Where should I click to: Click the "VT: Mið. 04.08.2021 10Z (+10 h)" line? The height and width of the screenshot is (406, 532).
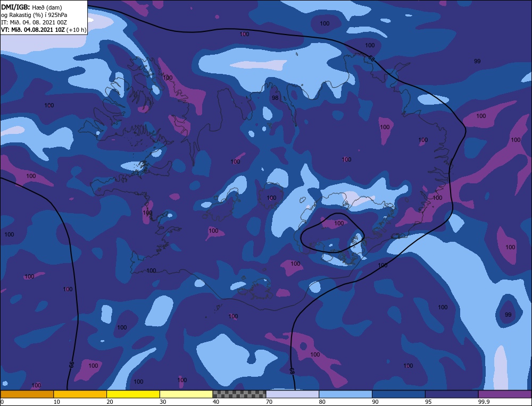[44, 30]
